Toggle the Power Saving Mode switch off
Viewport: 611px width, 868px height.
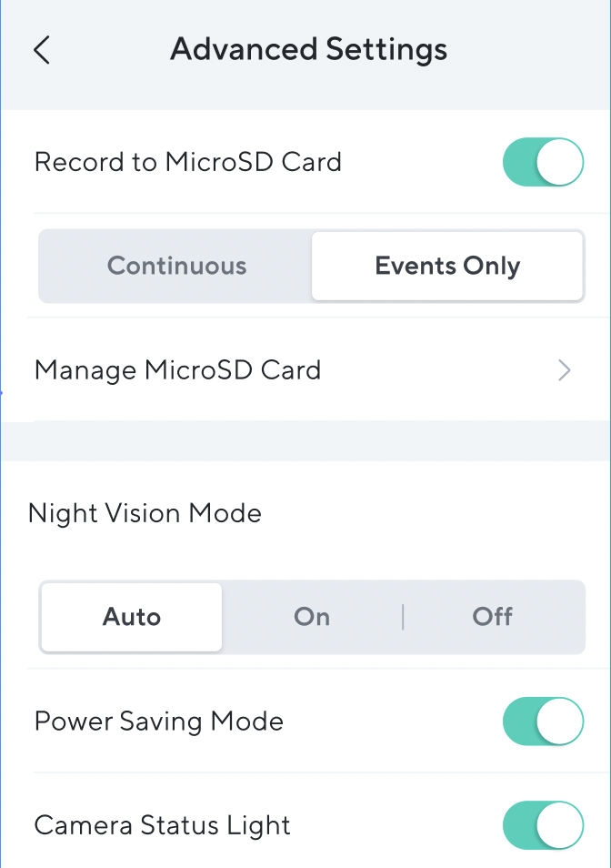(x=543, y=721)
